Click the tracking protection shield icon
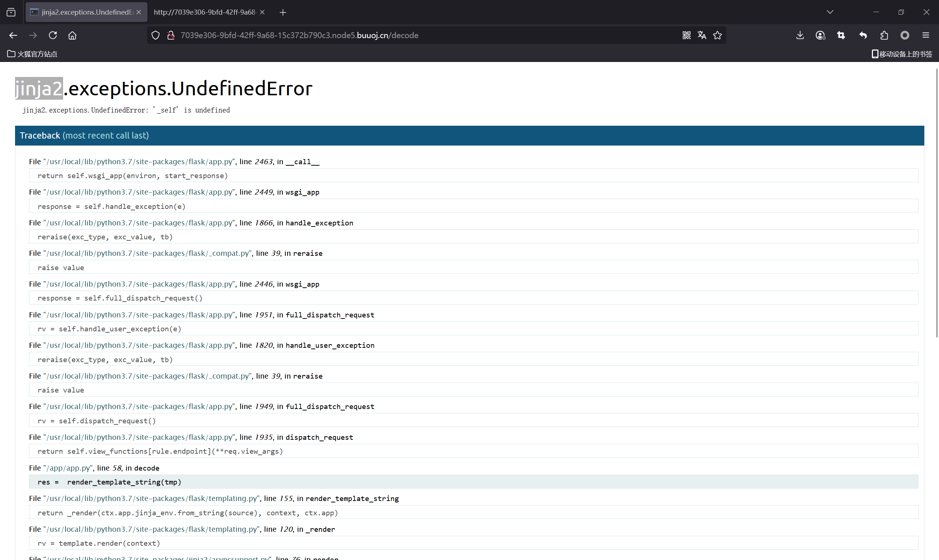This screenshot has width=939, height=560. click(x=155, y=35)
